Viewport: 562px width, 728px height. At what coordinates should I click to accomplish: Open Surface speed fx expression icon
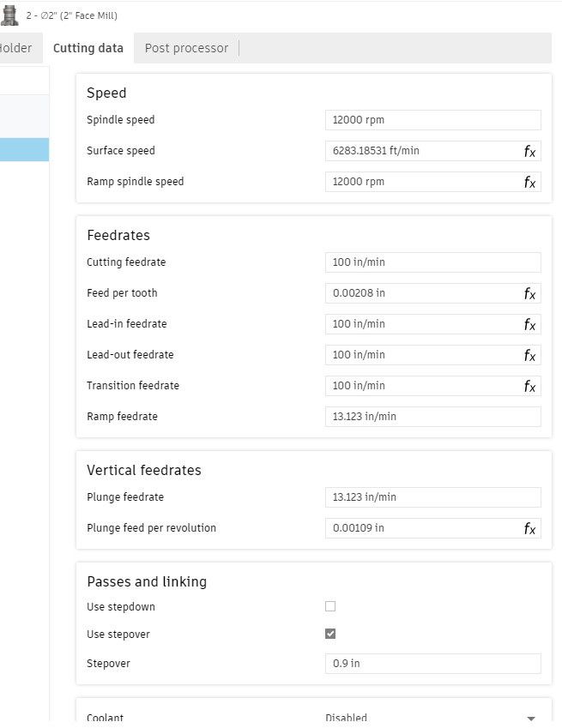(529, 152)
